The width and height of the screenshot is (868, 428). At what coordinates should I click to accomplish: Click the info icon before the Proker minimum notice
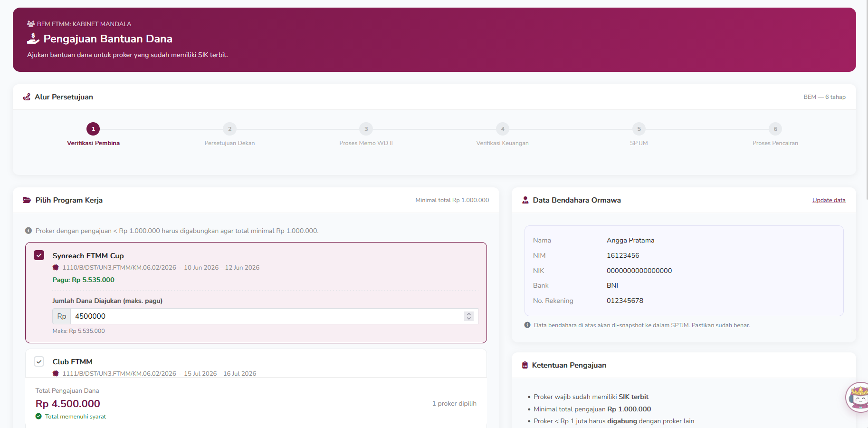tap(29, 231)
